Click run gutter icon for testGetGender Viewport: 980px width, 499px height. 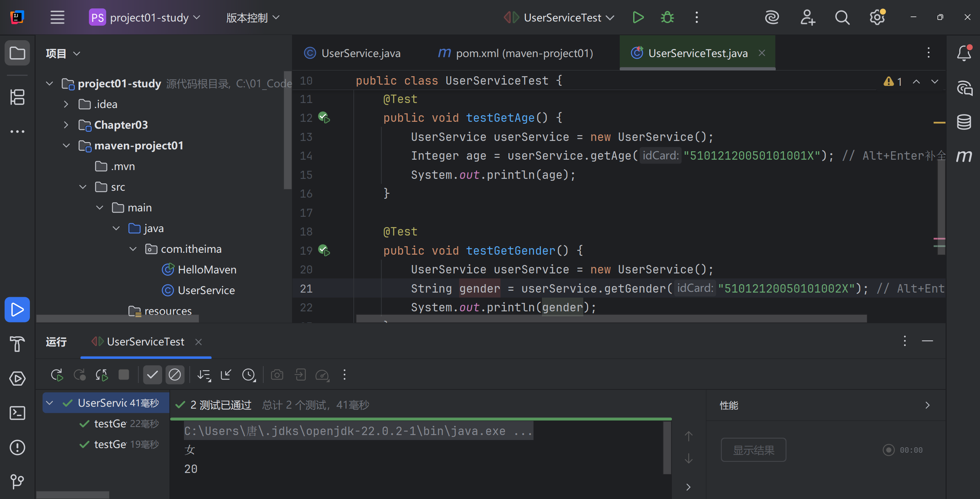(324, 250)
